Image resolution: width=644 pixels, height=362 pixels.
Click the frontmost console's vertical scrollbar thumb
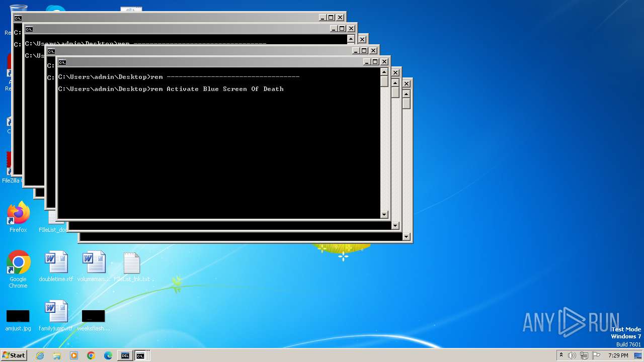384,81
